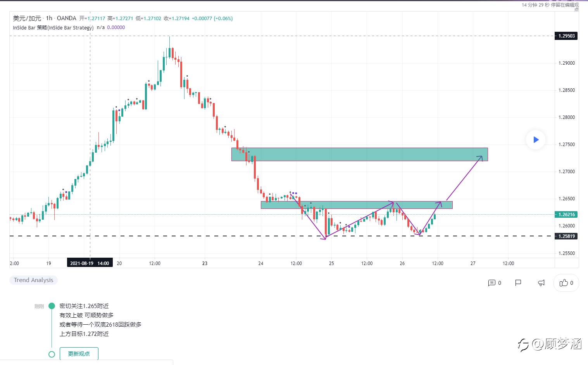Click the 有效上破 可顺势做多 text line
Viewport: 588px width, 365px height.
pos(86,315)
